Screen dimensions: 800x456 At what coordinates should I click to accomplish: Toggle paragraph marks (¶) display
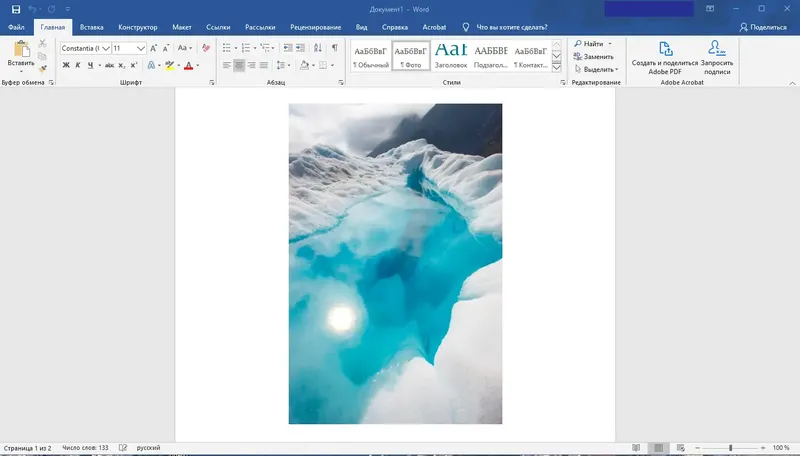point(335,48)
